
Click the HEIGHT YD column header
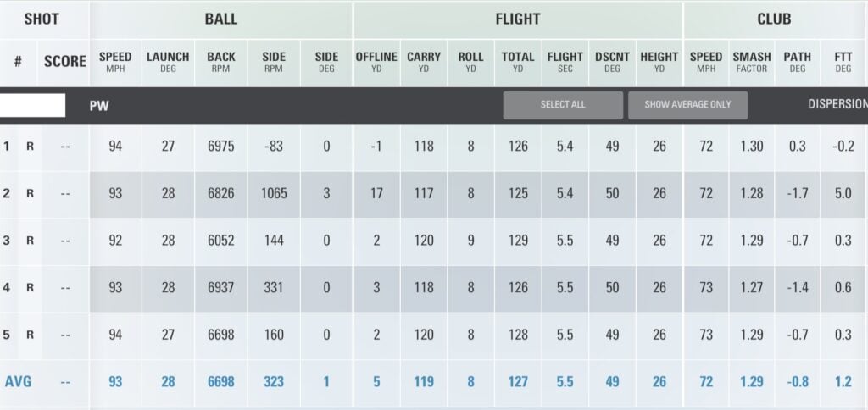(x=659, y=63)
